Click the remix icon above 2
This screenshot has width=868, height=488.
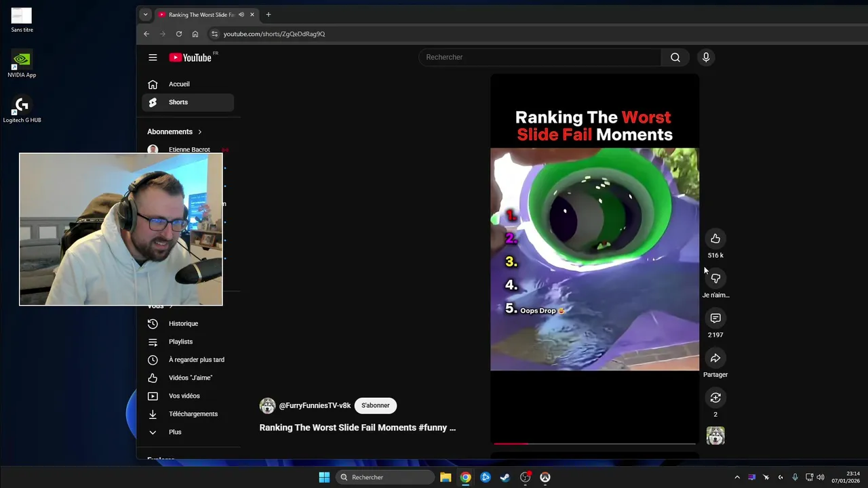tap(715, 398)
